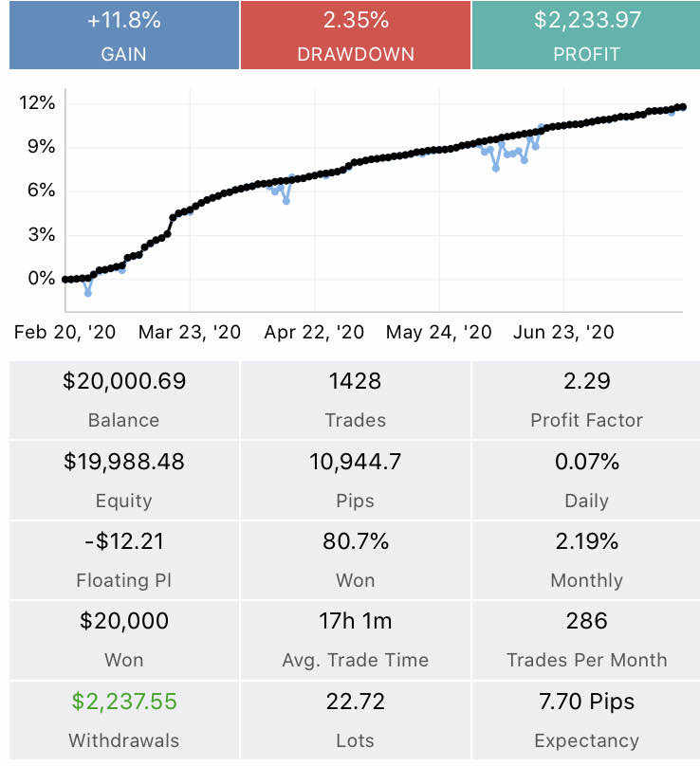Viewport: 700px width, 766px height.
Task: Tap the 80.7% Won cell
Action: pyautogui.click(x=356, y=560)
